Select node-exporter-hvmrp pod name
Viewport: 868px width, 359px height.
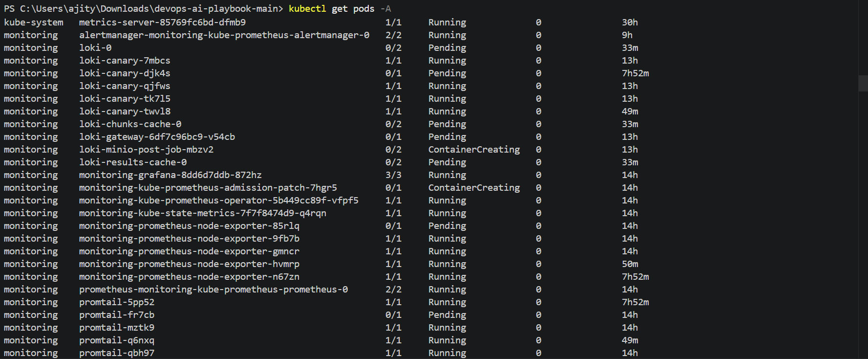[x=189, y=264]
